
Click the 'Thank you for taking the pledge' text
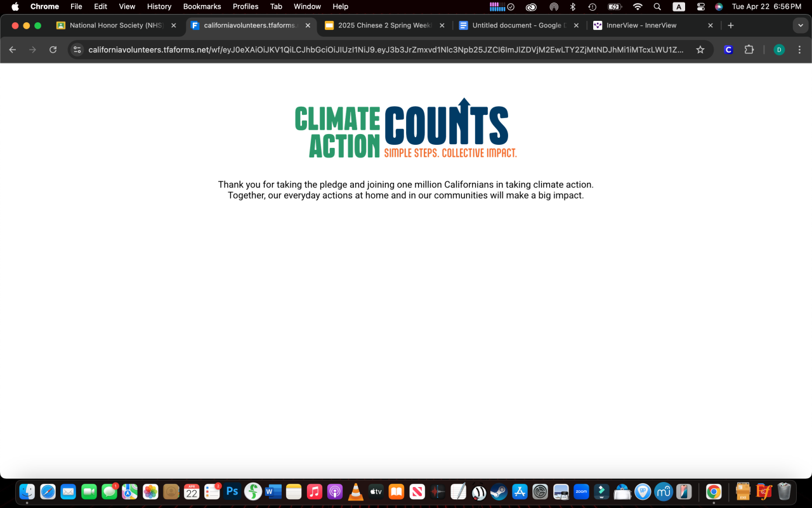[406, 185]
